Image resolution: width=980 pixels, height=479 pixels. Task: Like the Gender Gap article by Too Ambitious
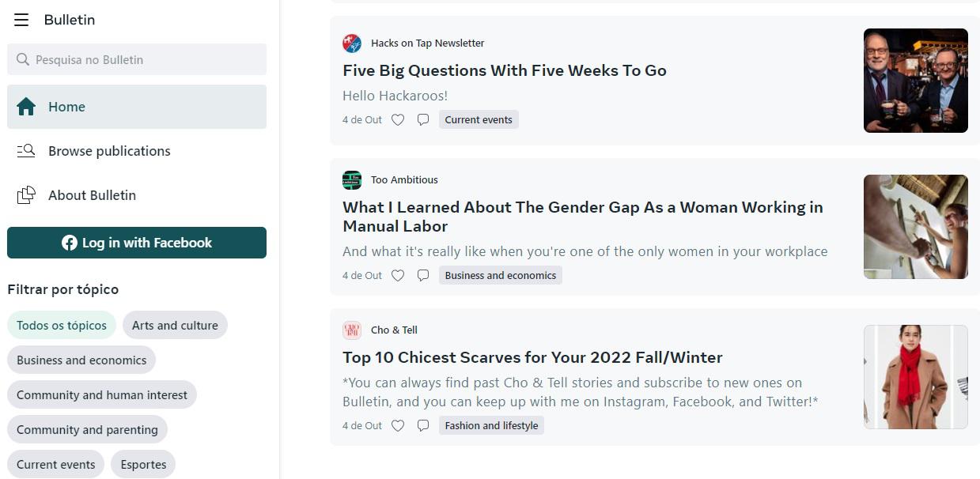point(398,276)
